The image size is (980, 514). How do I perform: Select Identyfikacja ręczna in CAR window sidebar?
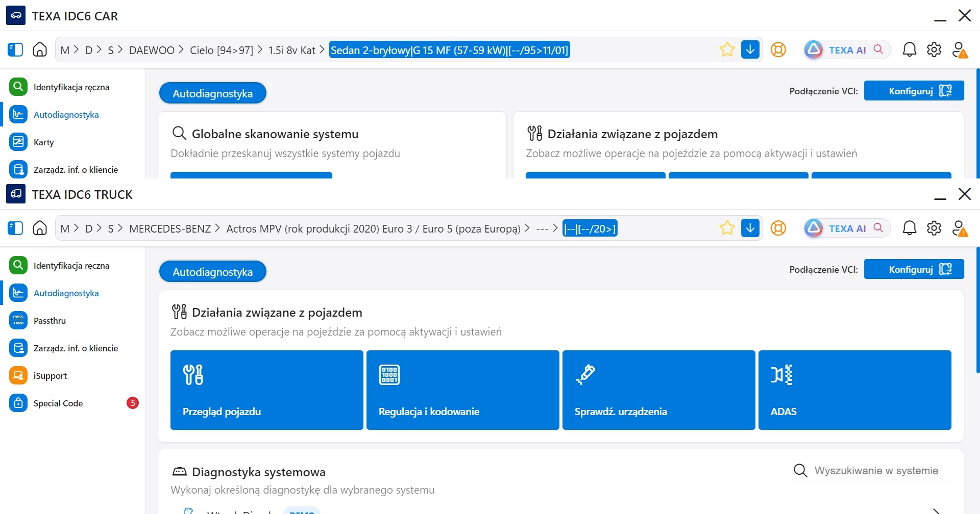(71, 87)
